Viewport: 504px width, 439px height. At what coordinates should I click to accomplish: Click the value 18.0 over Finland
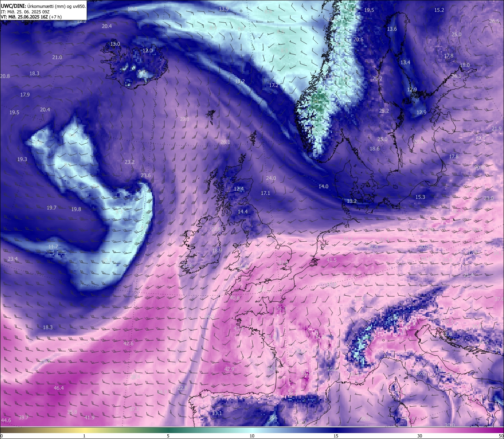(465, 65)
